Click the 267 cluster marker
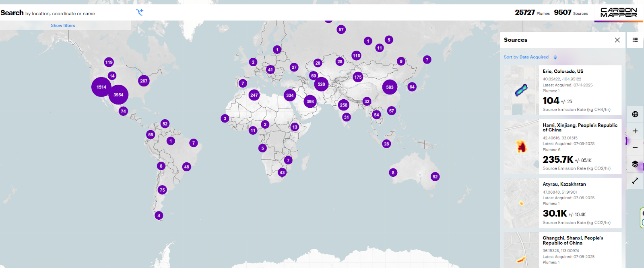The width and height of the screenshot is (644, 268). click(144, 81)
